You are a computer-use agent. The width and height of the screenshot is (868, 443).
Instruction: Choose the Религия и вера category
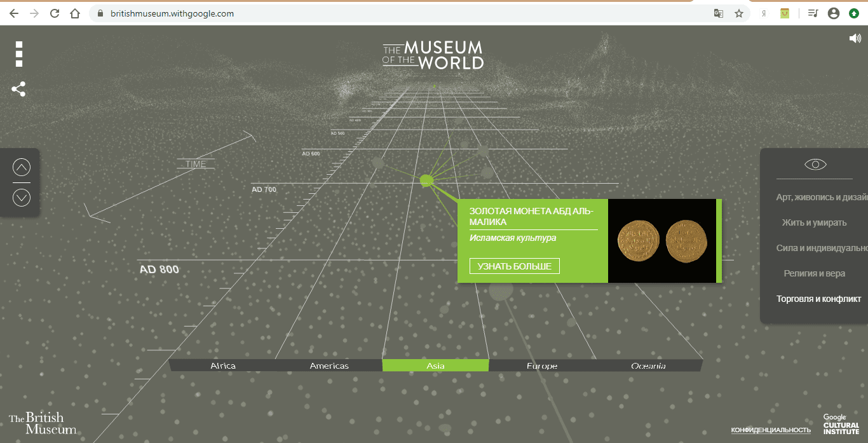click(814, 273)
